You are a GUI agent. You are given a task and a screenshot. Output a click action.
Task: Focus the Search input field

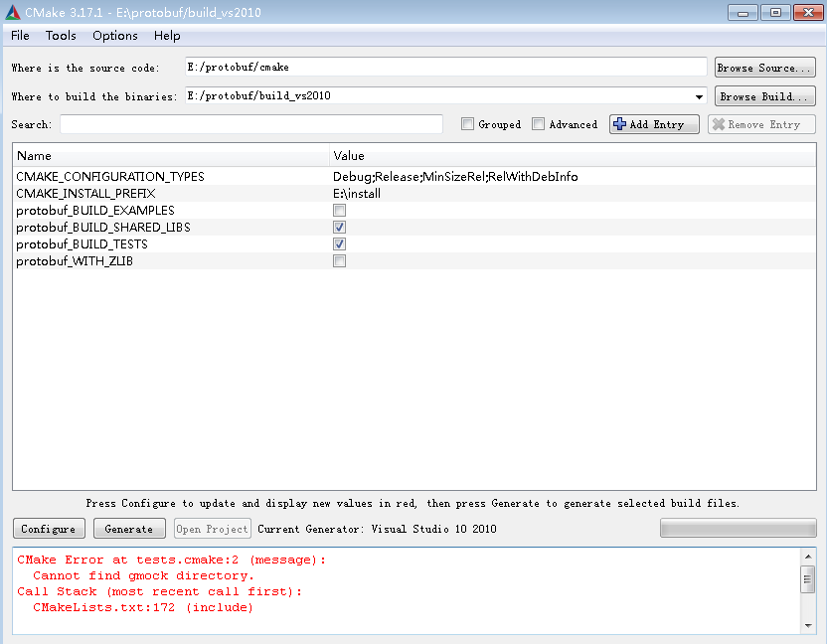pos(251,124)
